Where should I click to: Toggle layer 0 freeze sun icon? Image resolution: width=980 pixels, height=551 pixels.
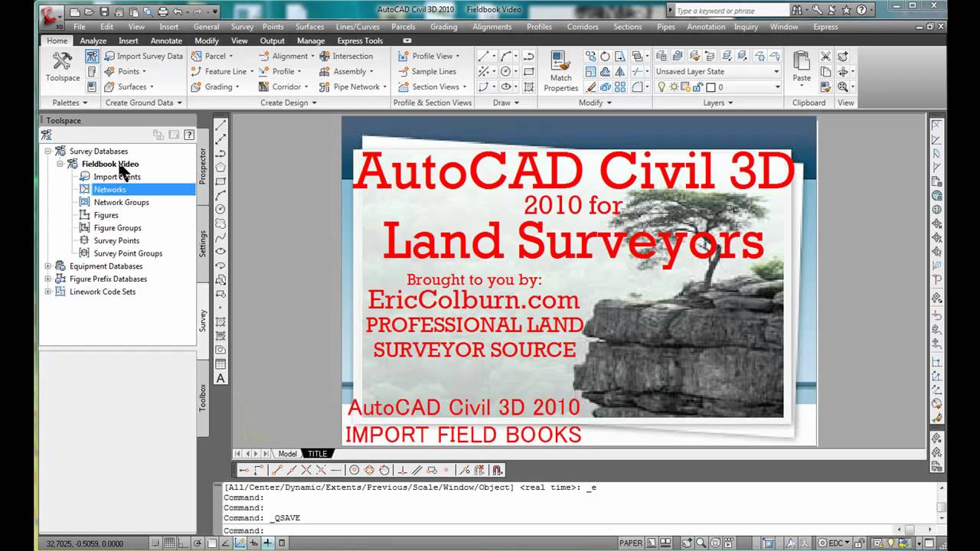tap(674, 87)
